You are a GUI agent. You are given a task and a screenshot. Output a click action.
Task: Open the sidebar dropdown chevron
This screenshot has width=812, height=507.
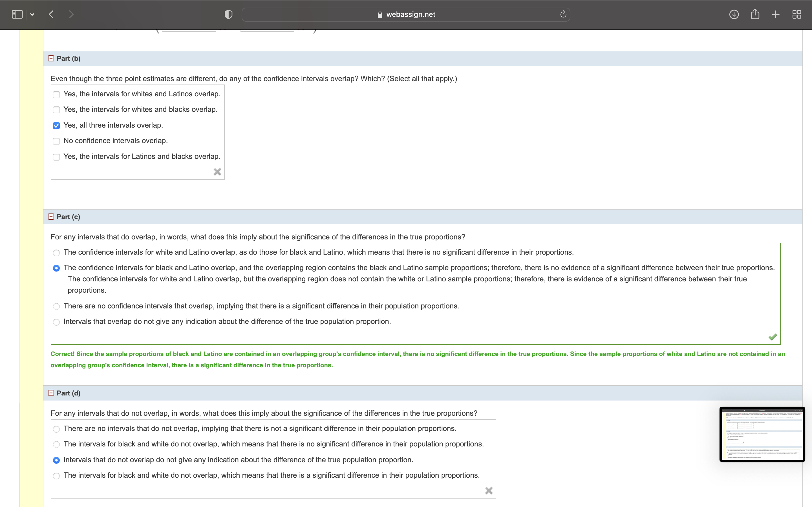(x=32, y=14)
